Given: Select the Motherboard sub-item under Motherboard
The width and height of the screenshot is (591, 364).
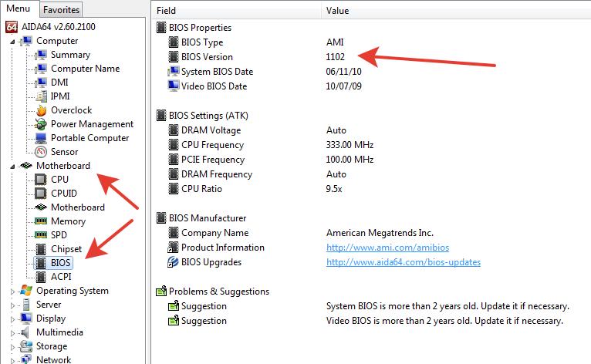Looking at the screenshot, I should pos(78,207).
